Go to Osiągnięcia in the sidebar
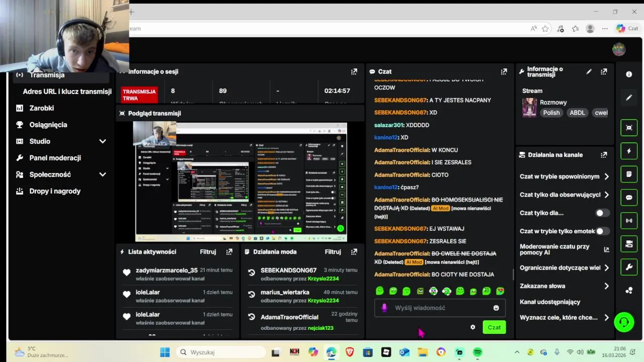The height and width of the screenshot is (362, 644). pyautogui.click(x=48, y=125)
